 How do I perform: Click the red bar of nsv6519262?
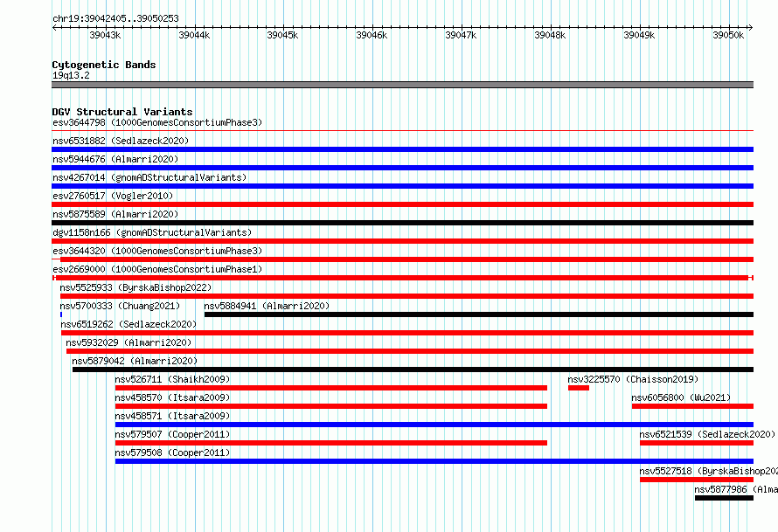coord(407,333)
